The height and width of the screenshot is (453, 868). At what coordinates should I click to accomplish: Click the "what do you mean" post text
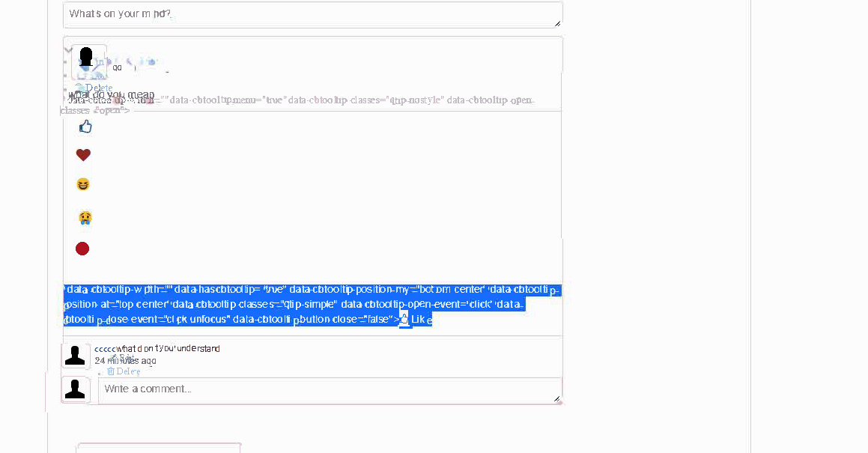[112, 94]
